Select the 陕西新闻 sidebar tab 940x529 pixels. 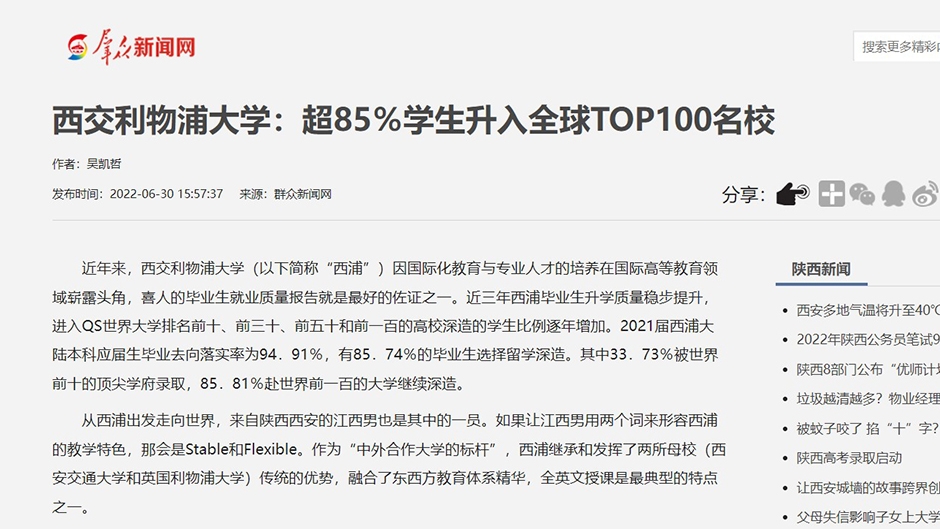(821, 269)
